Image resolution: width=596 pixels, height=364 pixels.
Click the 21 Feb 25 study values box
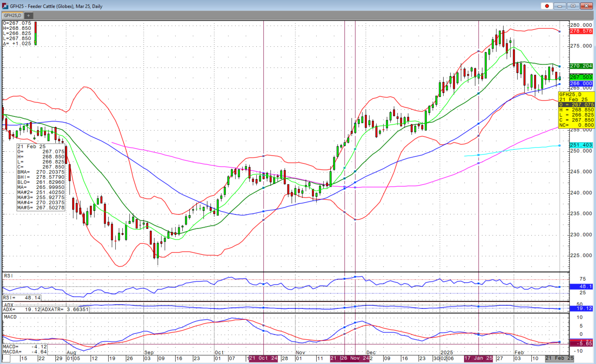point(41,177)
